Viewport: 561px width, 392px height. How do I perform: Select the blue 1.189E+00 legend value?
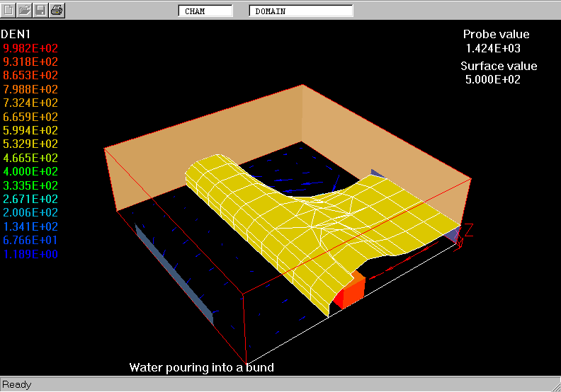pyautogui.click(x=30, y=254)
